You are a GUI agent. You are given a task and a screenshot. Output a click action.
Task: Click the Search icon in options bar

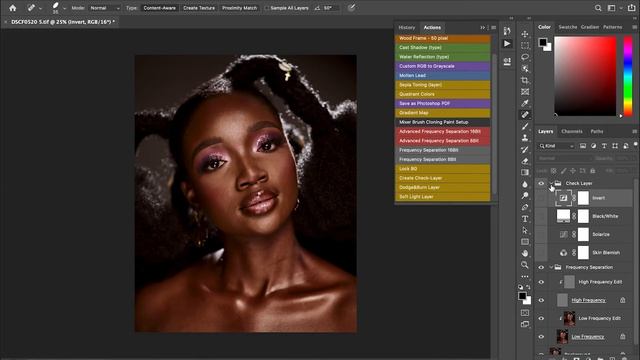598,8
